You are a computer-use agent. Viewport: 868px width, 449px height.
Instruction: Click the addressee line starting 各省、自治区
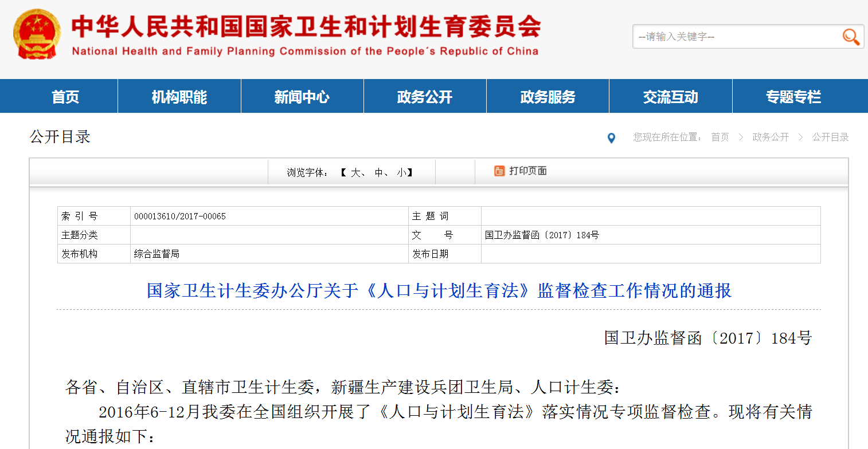tap(343, 387)
